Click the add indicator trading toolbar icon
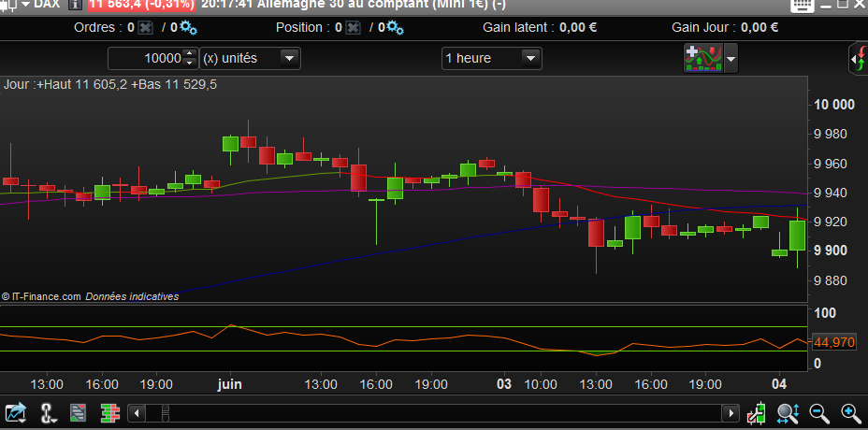 [x=703, y=58]
